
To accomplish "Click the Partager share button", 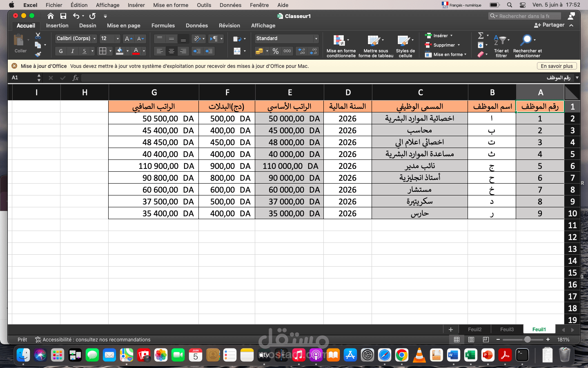I will tap(549, 25).
